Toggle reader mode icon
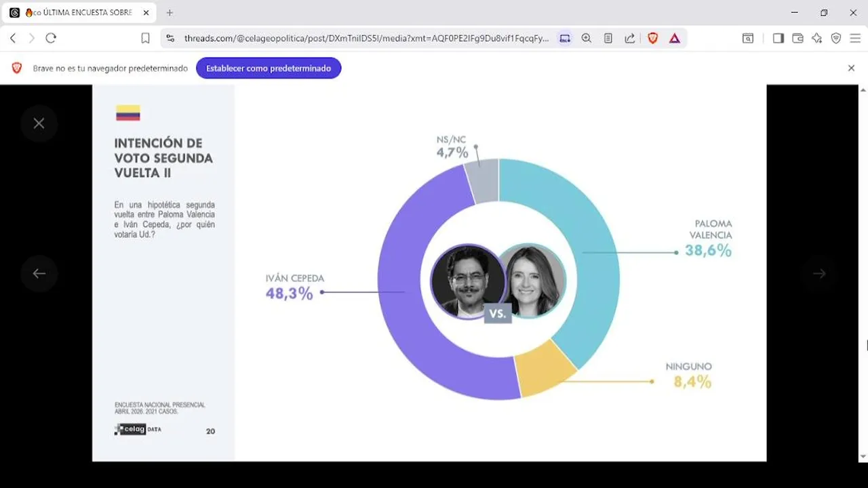This screenshot has height=488, width=868. (608, 39)
